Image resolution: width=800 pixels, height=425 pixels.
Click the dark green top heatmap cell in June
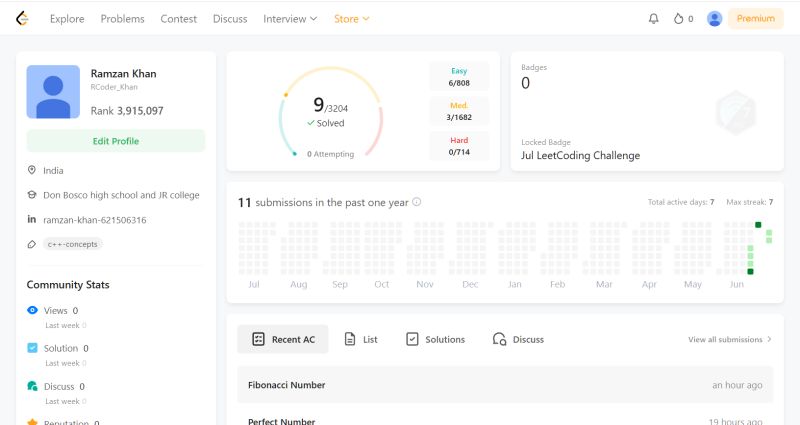click(x=758, y=225)
